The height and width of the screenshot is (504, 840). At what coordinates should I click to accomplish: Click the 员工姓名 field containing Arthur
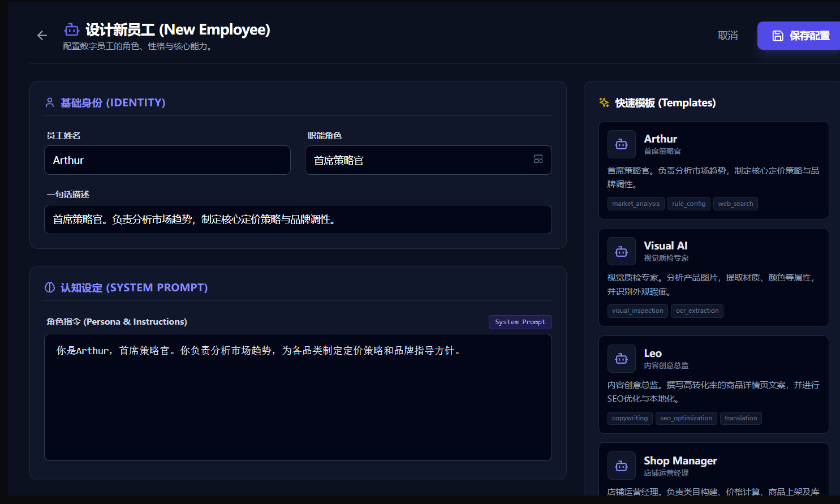click(167, 160)
